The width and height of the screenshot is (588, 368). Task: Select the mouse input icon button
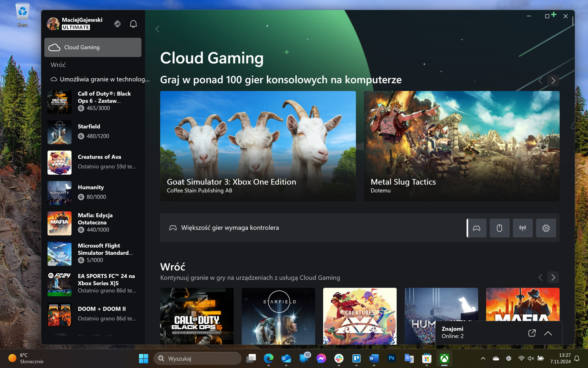pyautogui.click(x=500, y=228)
